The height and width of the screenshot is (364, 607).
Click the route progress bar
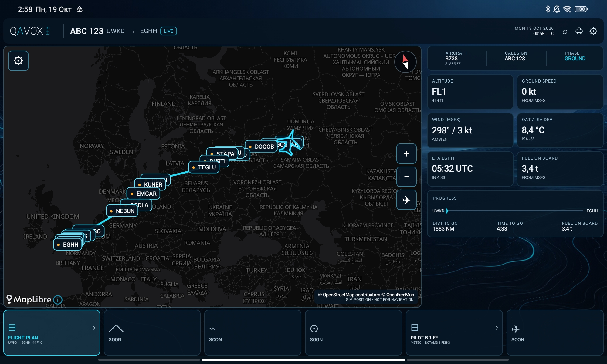pos(515,211)
